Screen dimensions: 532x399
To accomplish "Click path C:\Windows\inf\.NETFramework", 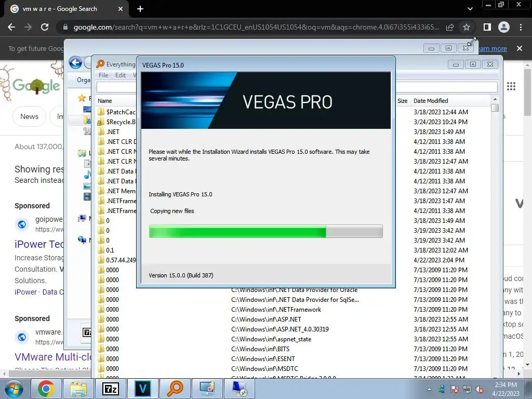I will click(276, 310).
